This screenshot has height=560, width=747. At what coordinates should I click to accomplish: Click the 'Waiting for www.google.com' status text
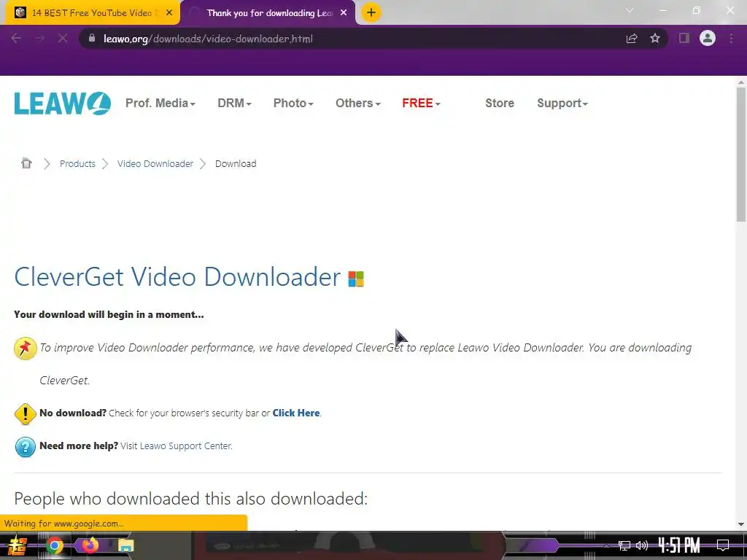(x=64, y=524)
